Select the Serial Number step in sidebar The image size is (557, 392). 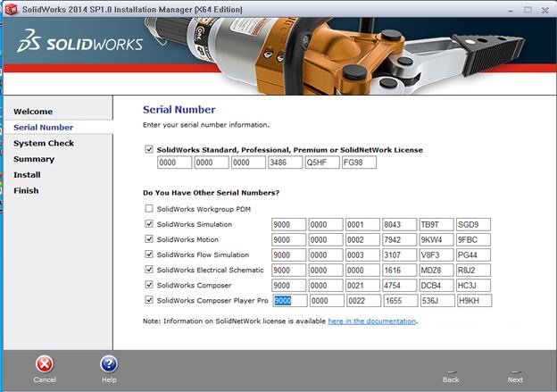pyautogui.click(x=44, y=127)
